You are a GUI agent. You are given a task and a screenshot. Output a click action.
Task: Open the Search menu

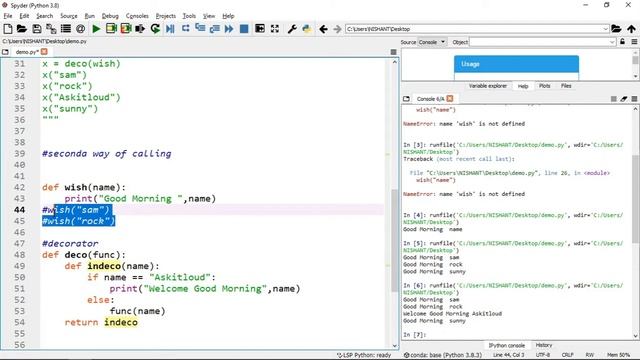pos(44,16)
